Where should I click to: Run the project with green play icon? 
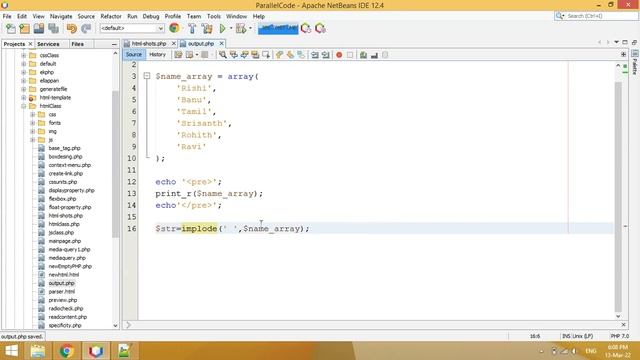pos(222,29)
